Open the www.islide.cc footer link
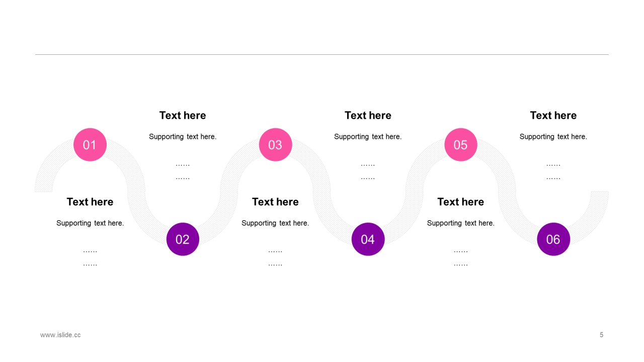Image resolution: width=644 pixels, height=362 pixels. (x=60, y=335)
